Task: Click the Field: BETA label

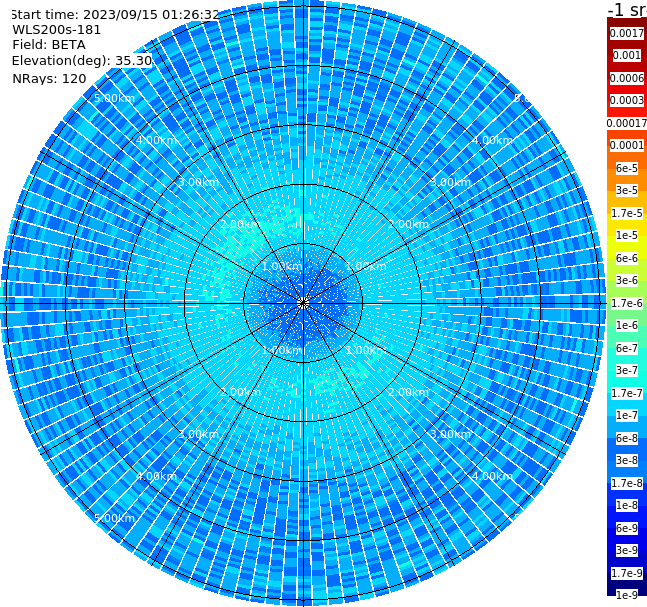Action: (49, 45)
